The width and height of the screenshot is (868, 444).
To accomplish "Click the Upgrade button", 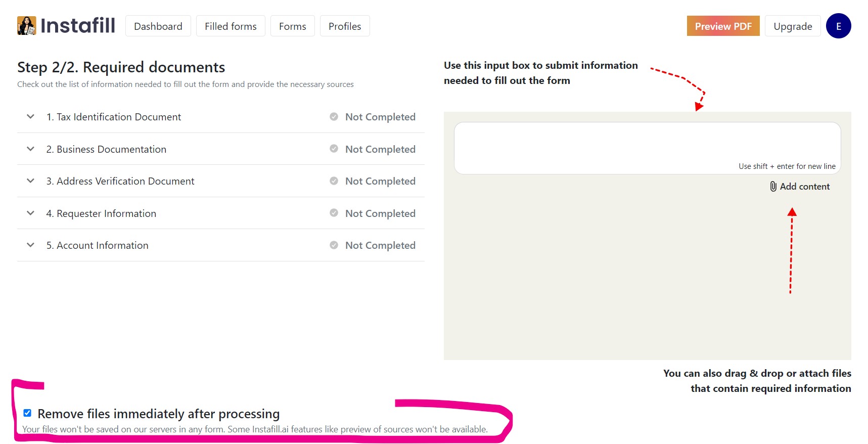I will tap(793, 26).
